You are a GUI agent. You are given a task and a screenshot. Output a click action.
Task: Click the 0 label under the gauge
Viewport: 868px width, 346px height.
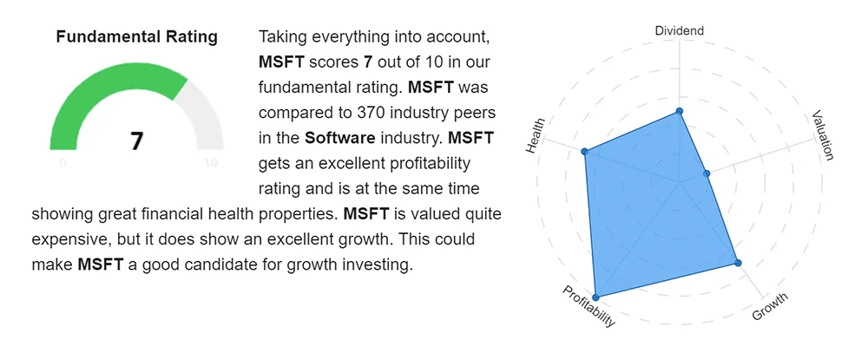click(62, 163)
